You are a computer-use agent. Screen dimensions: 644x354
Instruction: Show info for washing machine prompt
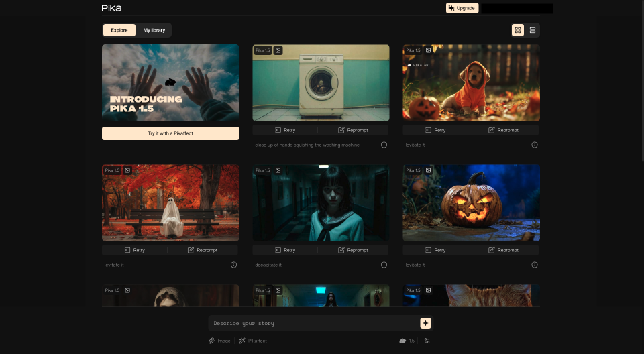(x=384, y=145)
